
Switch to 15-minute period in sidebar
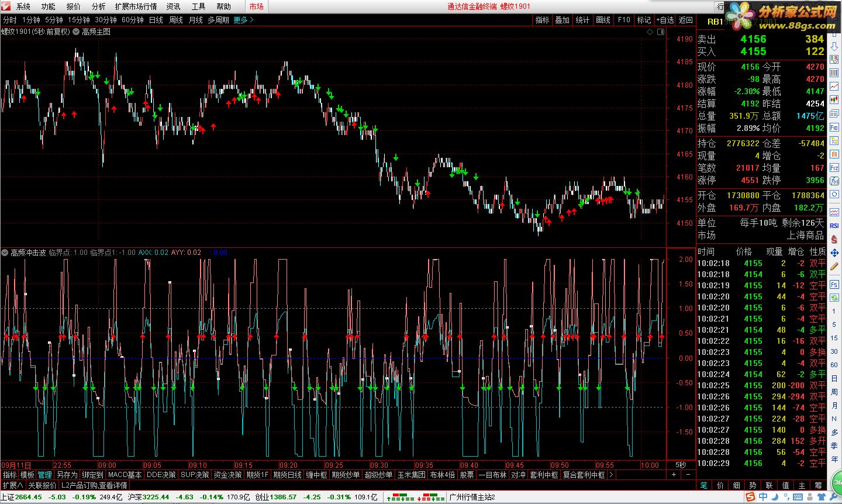click(834, 338)
